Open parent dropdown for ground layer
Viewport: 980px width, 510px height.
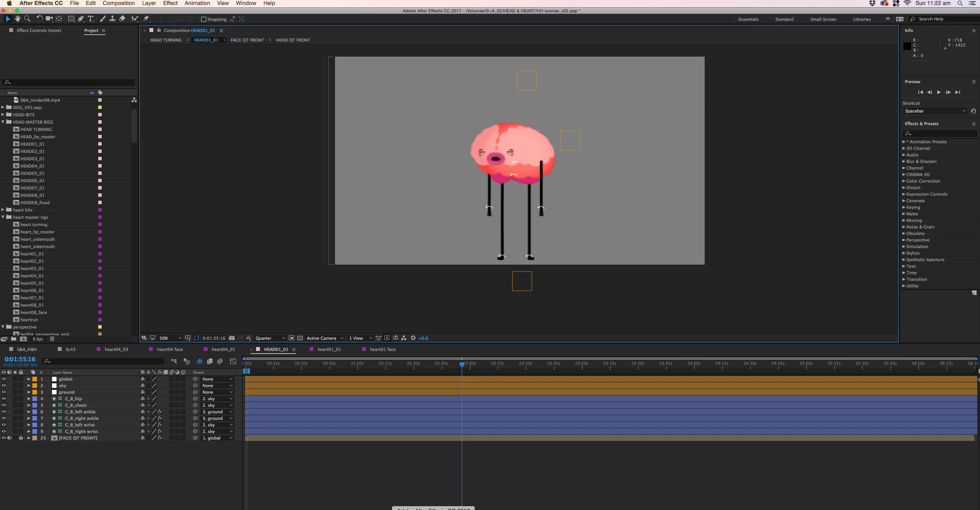217,392
